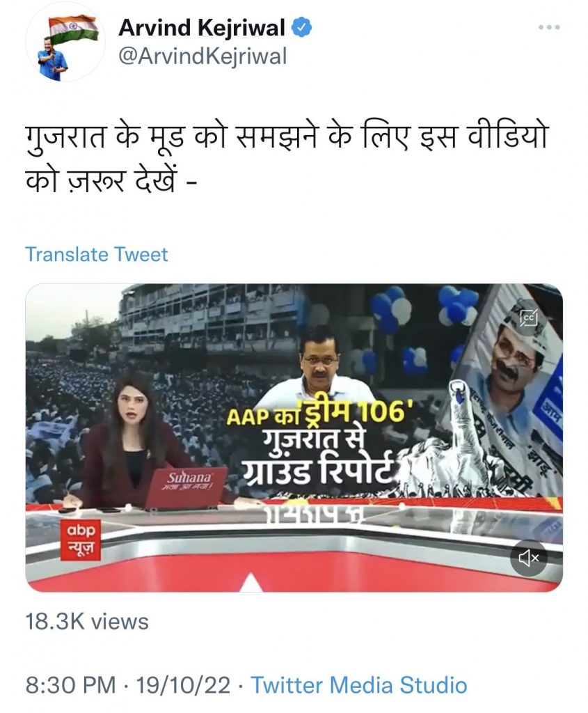Click the red Suhana laptop in video
The width and height of the screenshot is (588, 713).
tap(186, 488)
